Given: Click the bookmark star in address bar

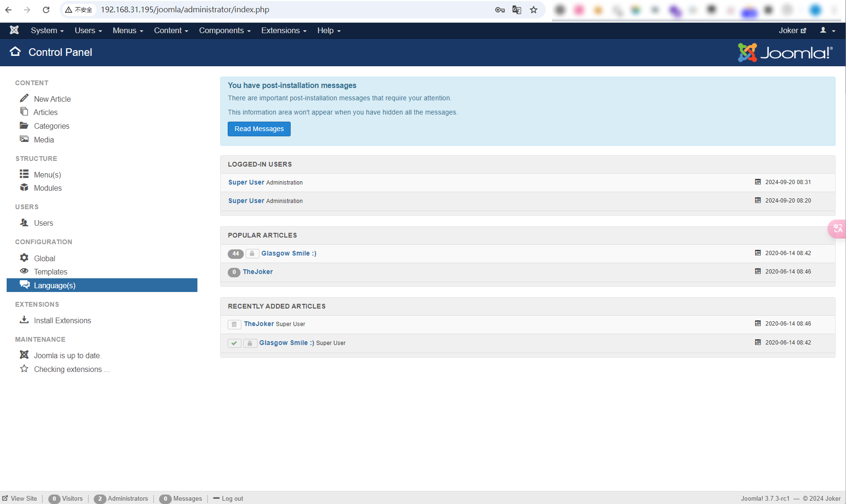Looking at the screenshot, I should pyautogui.click(x=534, y=9).
